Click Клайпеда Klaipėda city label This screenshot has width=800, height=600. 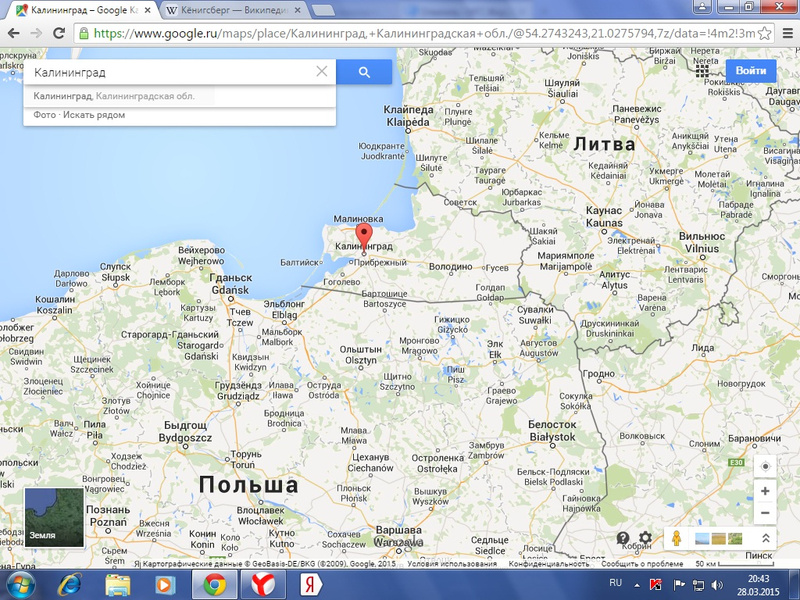tap(409, 116)
